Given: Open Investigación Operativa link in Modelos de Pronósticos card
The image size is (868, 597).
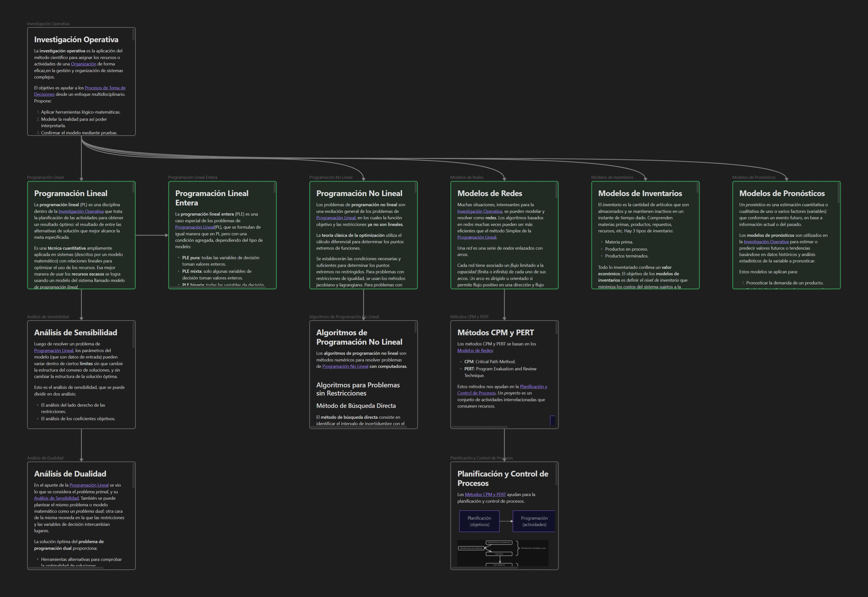Looking at the screenshot, I should click(x=766, y=242).
